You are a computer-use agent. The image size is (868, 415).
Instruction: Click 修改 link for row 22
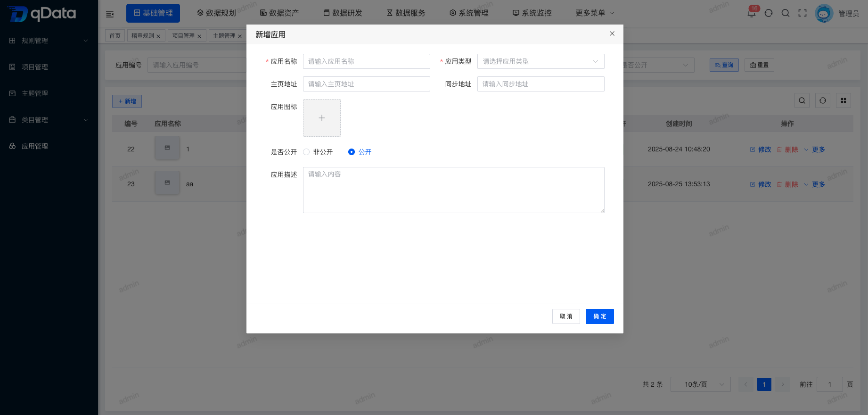pos(761,149)
